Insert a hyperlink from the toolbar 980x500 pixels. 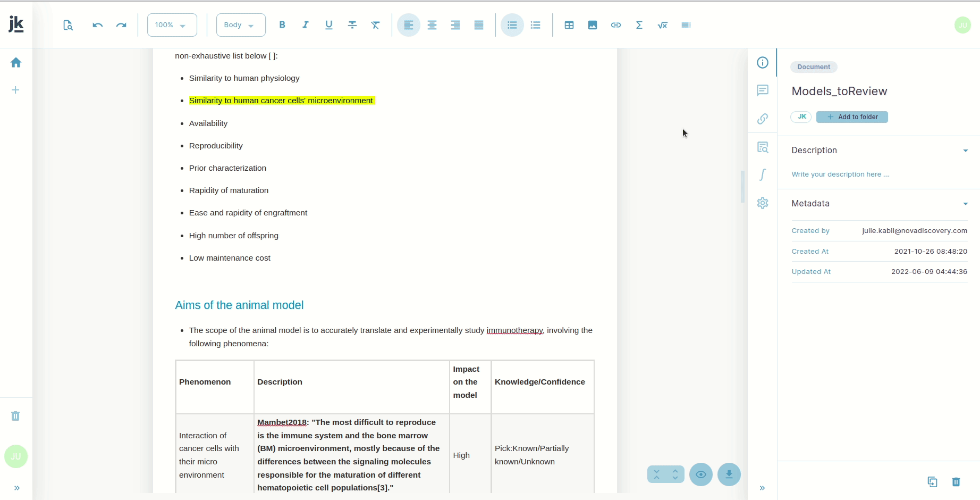click(616, 25)
